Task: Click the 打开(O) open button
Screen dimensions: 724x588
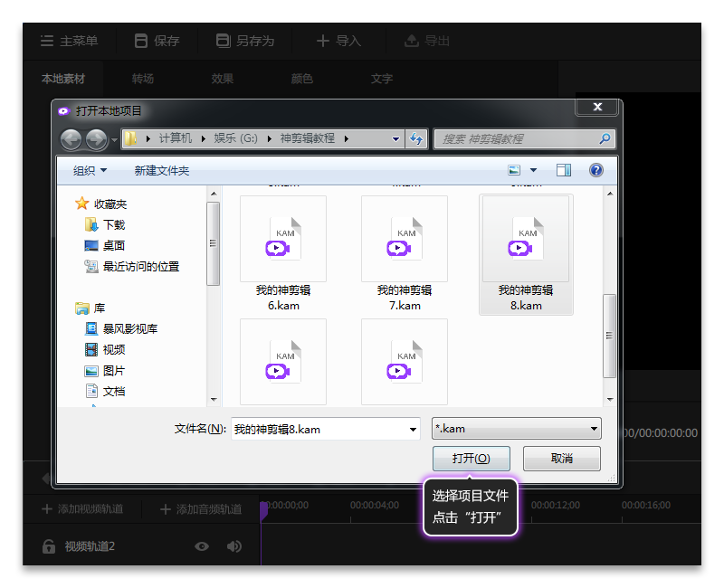Action: coord(471,459)
